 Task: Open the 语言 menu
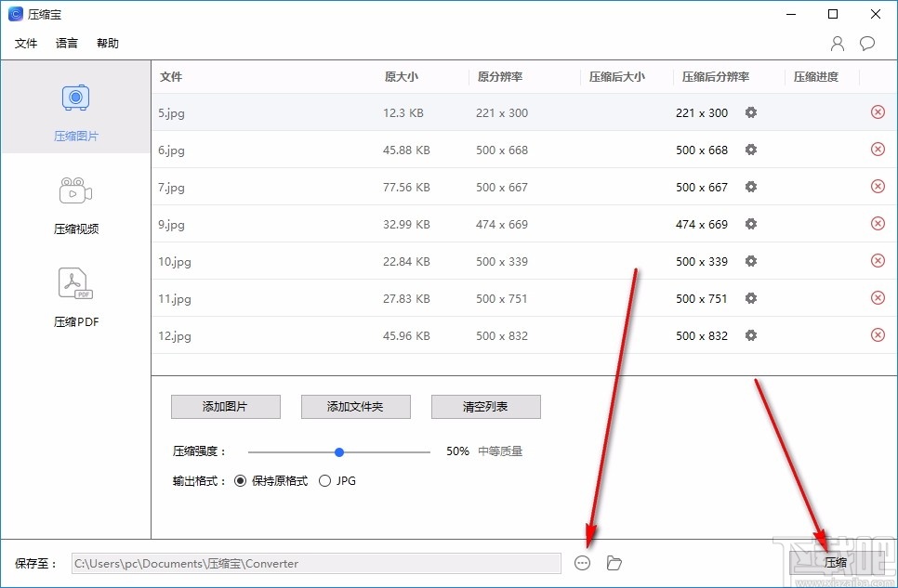click(x=66, y=43)
